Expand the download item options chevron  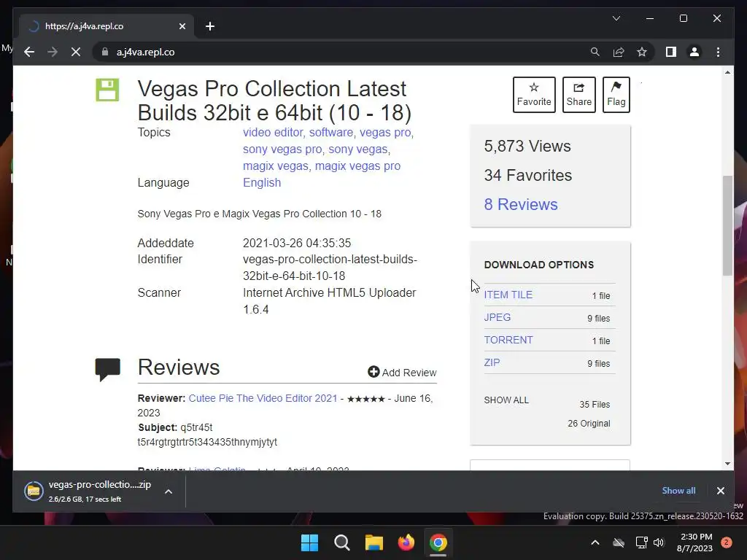(x=169, y=491)
